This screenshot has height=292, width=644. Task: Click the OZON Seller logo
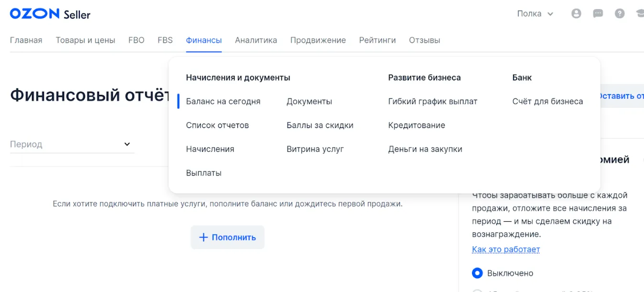(x=50, y=14)
